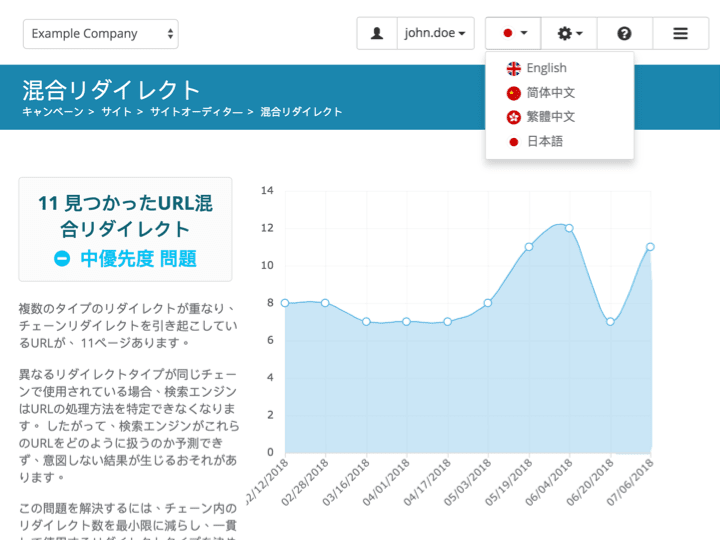Go to キャンペーン breadcrumb link
Image resolution: width=720 pixels, height=540 pixels.
click(53, 112)
